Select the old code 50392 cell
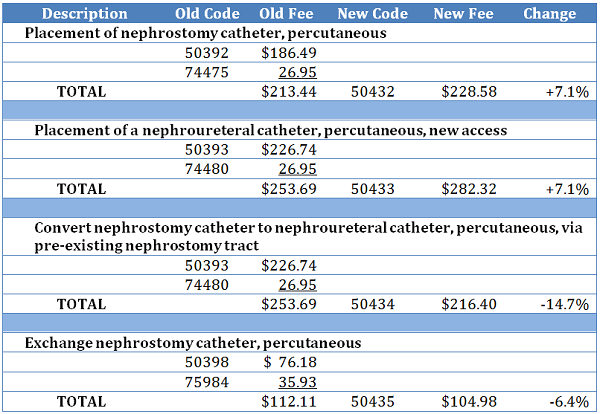Screen dimensions: 600x414 click(207, 53)
